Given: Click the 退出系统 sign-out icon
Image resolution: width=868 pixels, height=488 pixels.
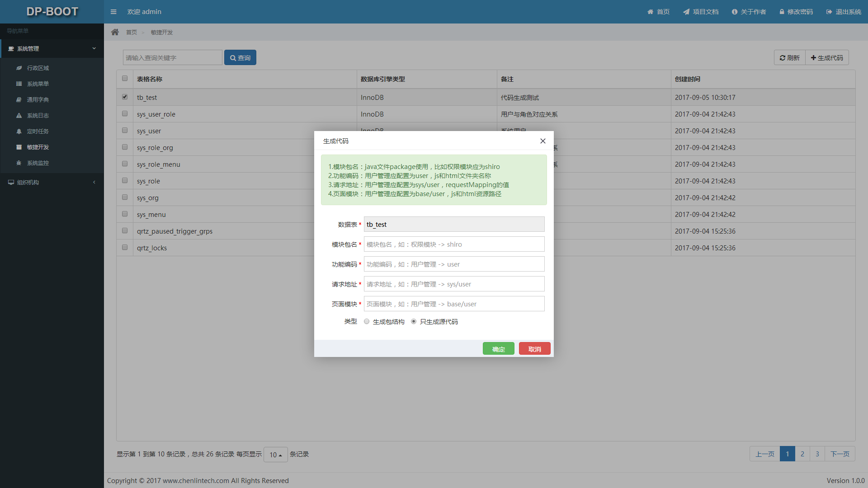Looking at the screenshot, I should pyautogui.click(x=829, y=12).
